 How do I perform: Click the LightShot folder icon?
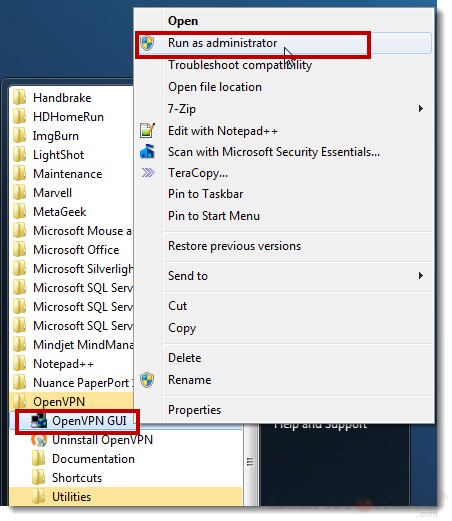click(19, 155)
